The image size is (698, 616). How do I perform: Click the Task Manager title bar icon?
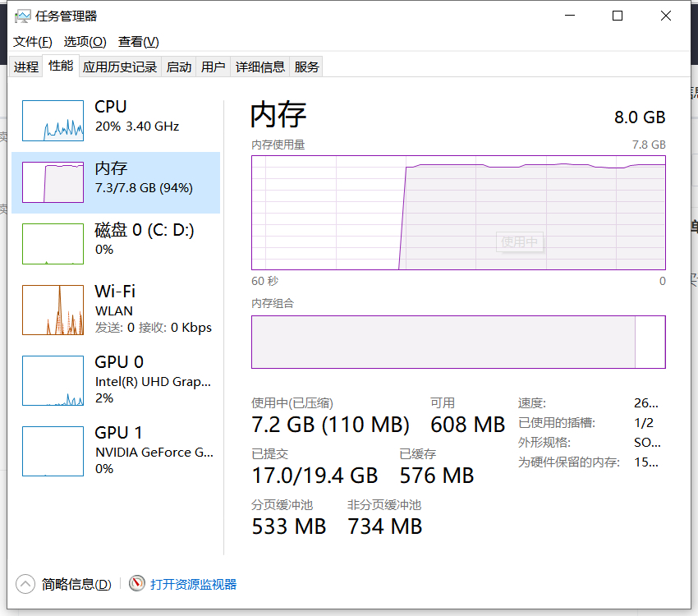click(23, 16)
